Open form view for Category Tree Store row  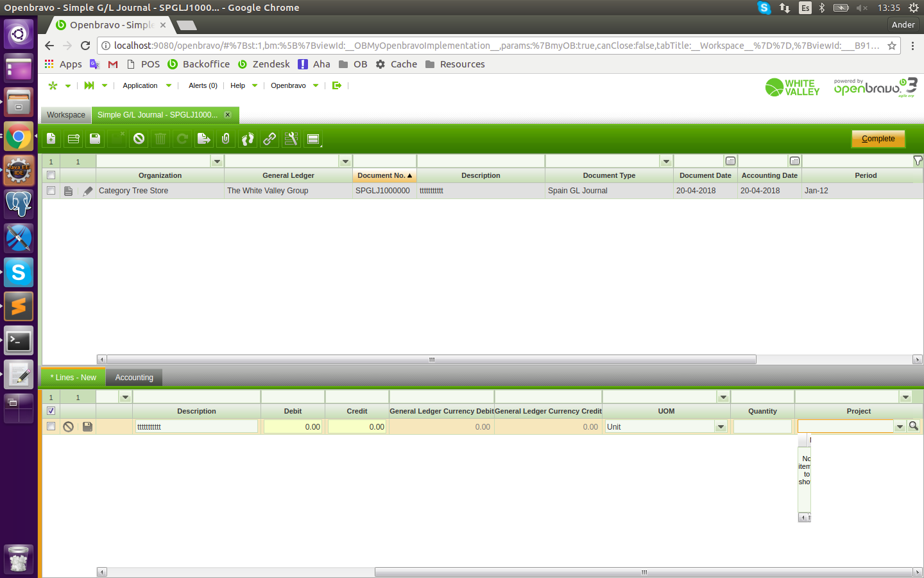point(69,191)
